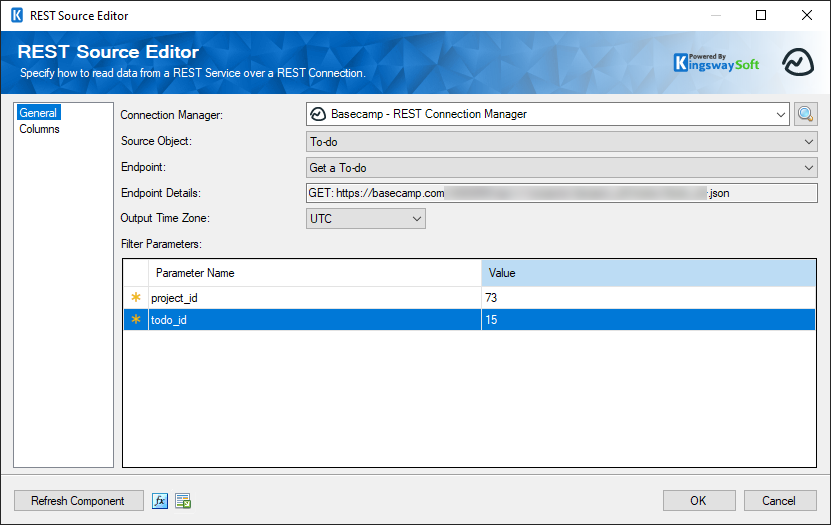Select the project_id parameter name cell
The width and height of the screenshot is (831, 525).
315,298
